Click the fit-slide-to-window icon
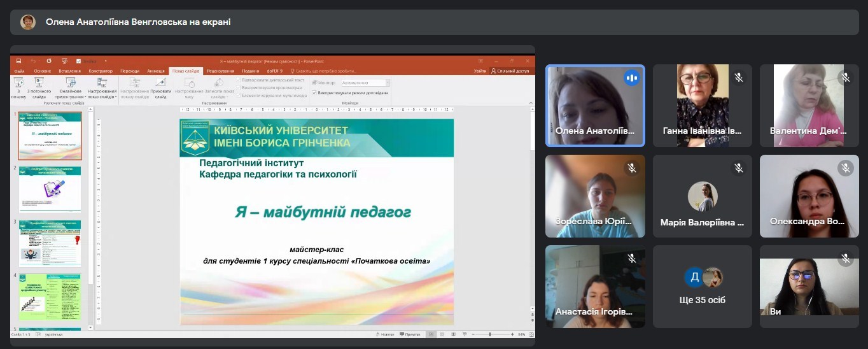This screenshot has width=868, height=349. click(531, 334)
